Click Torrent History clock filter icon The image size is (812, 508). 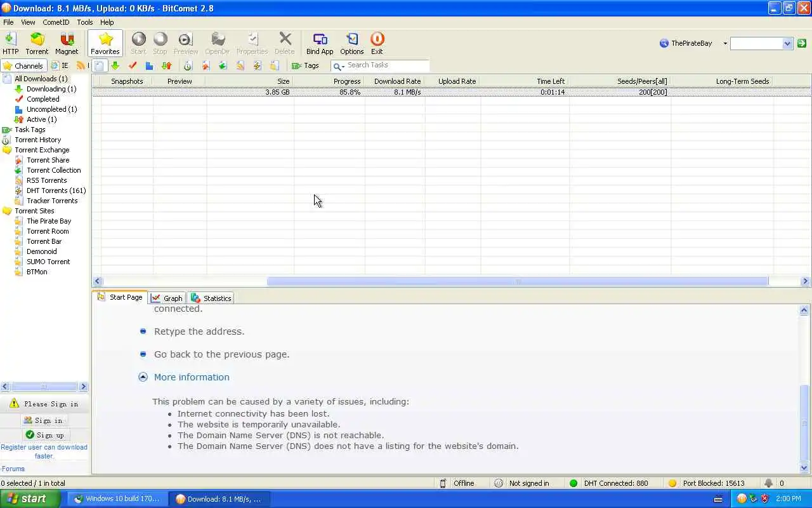[x=188, y=65]
